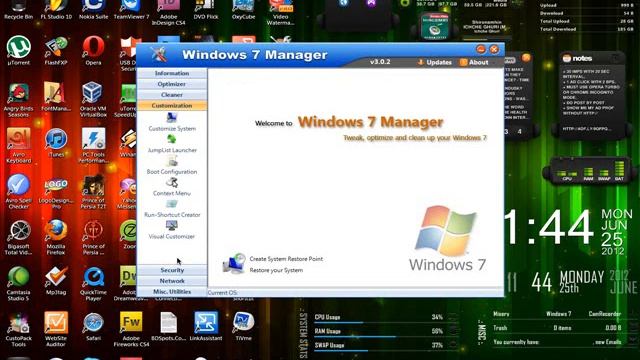Select the DVD Flick desktop icon
Image resolution: width=640 pixels, height=360 pixels.
coord(206,10)
